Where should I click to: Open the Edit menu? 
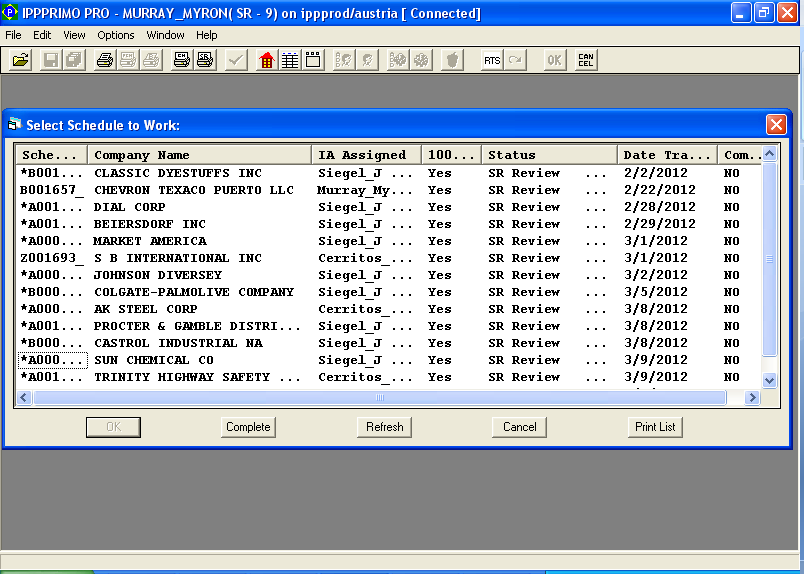tap(42, 35)
